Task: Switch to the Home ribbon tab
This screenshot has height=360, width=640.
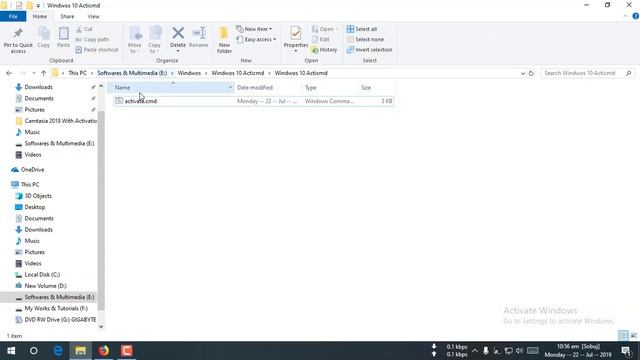Action: tap(40, 16)
